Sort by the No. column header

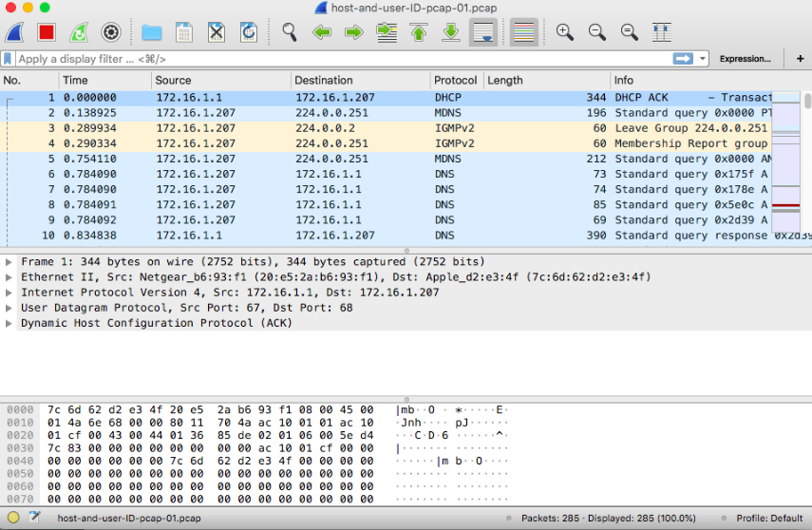tap(29, 81)
